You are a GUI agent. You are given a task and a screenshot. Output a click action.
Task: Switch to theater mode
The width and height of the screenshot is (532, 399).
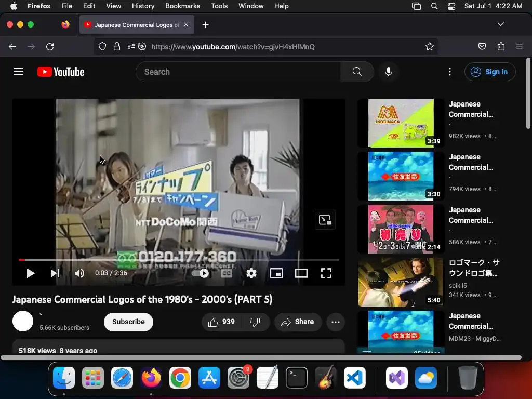301,273
